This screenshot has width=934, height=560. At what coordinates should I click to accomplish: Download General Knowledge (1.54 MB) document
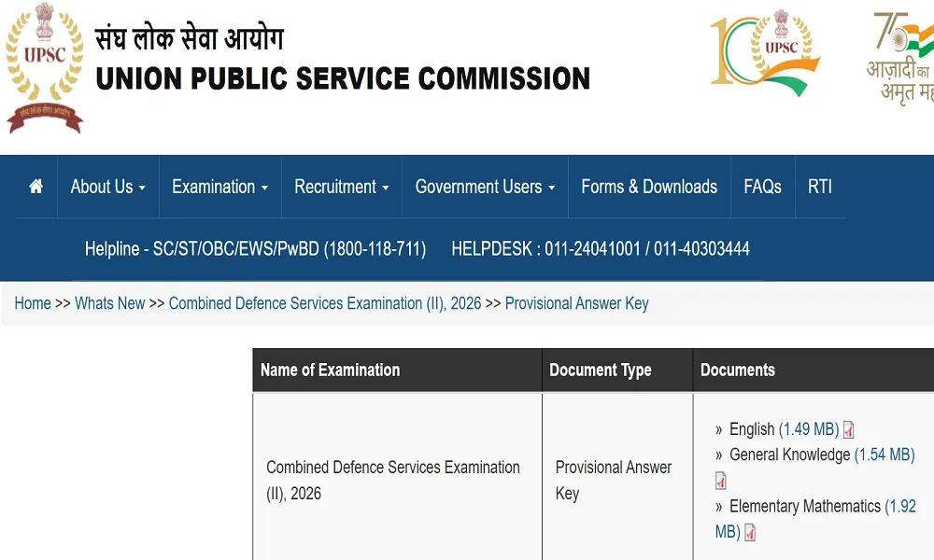822,455
